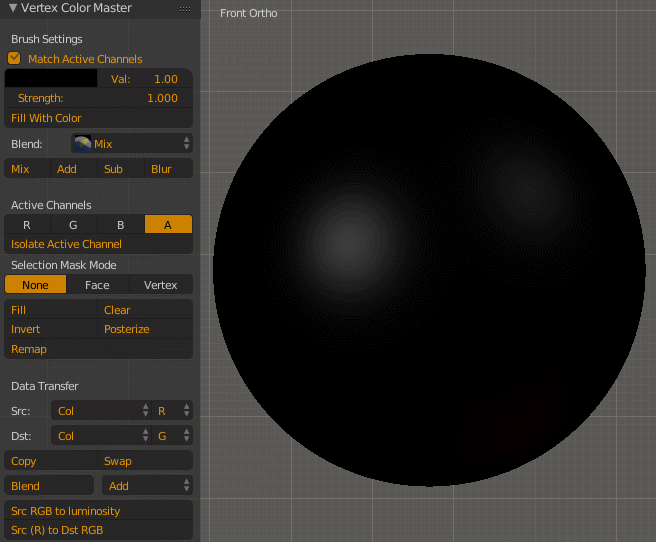Set brush blend to Add
656x542 pixels.
pyautogui.click(x=74, y=169)
